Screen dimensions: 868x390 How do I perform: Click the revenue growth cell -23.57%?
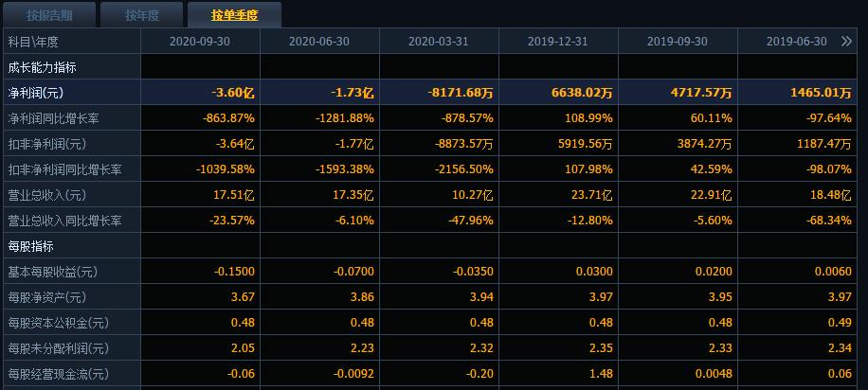tap(232, 221)
